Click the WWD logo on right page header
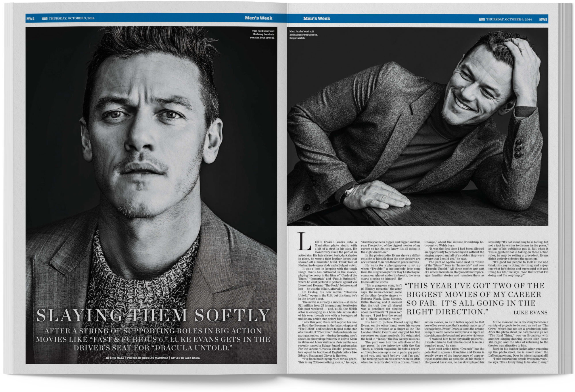Screen dimensions: 575x392 (482, 20)
